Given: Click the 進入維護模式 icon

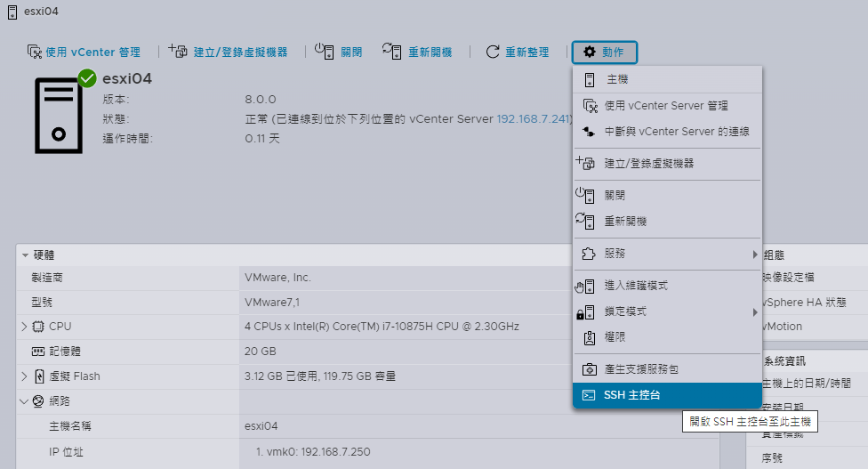Looking at the screenshot, I should click(x=585, y=286).
